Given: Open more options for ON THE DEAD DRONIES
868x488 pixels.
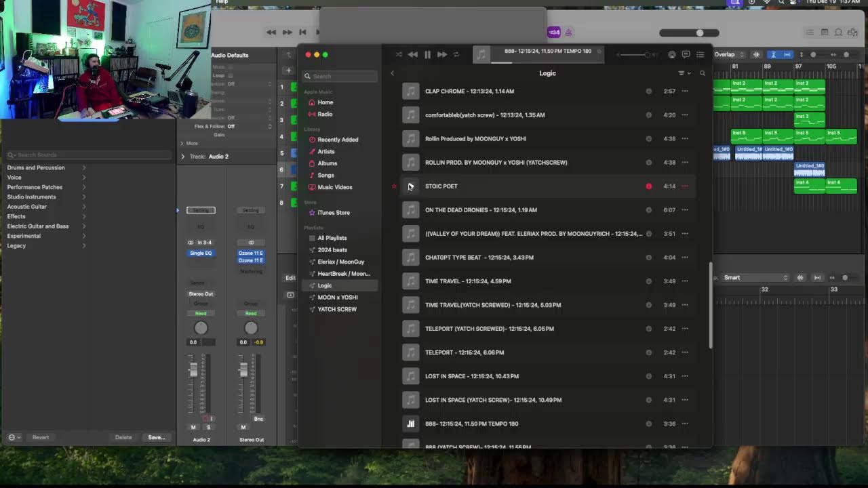Looking at the screenshot, I should click(685, 210).
